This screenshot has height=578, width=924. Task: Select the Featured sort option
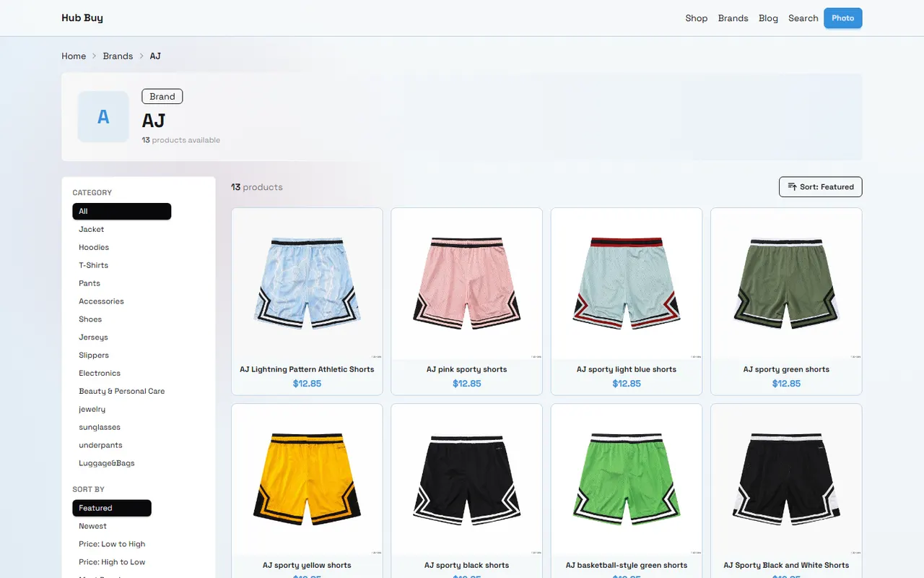[x=112, y=508]
